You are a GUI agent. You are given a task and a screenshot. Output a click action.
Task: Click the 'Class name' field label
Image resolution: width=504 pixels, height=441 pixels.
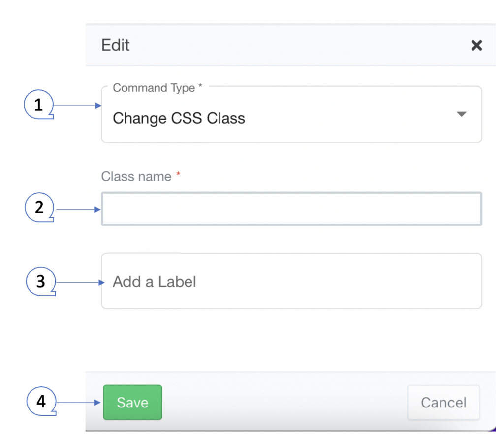pyautogui.click(x=136, y=177)
